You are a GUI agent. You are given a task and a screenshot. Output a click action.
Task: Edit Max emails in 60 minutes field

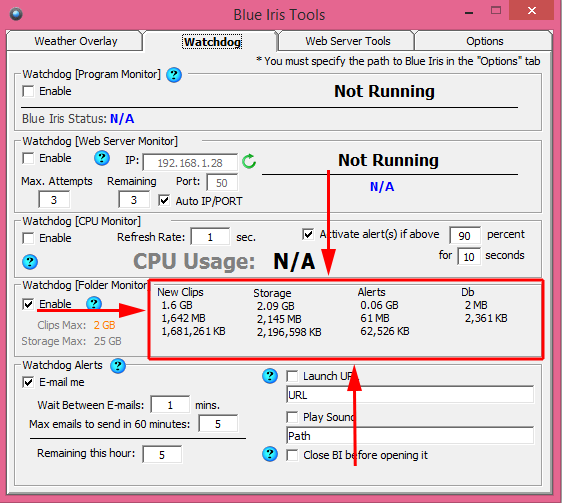(218, 424)
